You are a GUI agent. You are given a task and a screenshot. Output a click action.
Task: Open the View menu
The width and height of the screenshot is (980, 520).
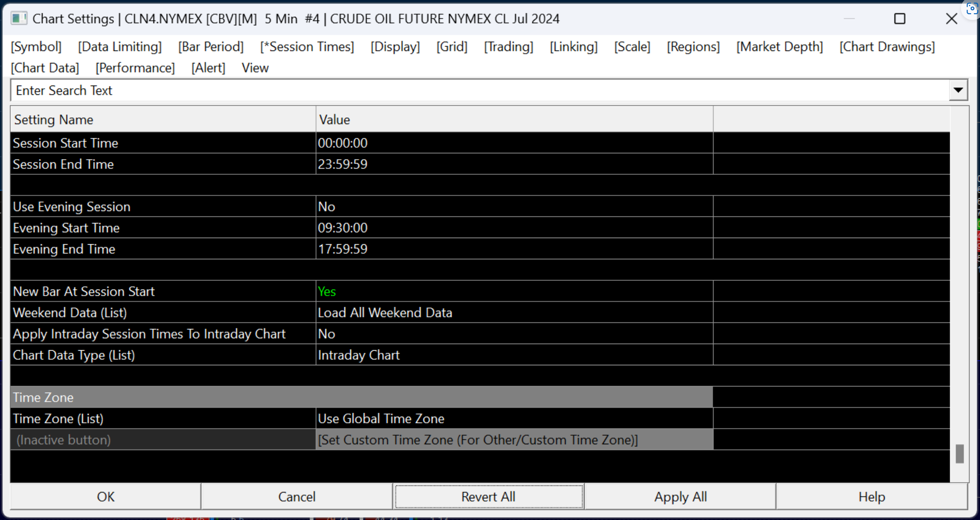[x=255, y=68]
